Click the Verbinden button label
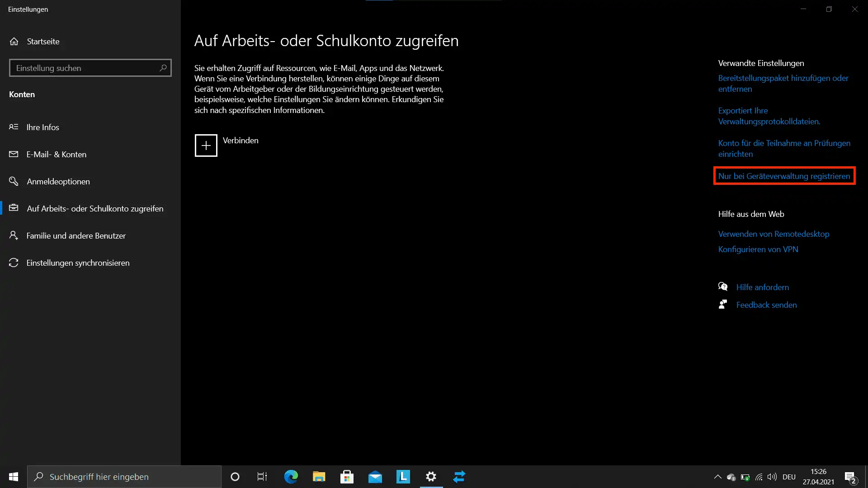 coord(241,141)
